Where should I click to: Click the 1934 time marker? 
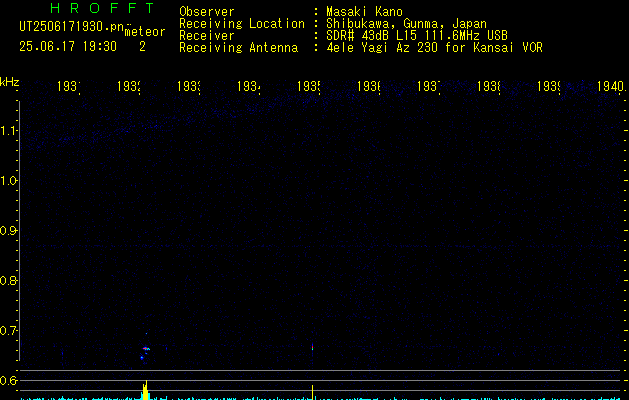249,86
